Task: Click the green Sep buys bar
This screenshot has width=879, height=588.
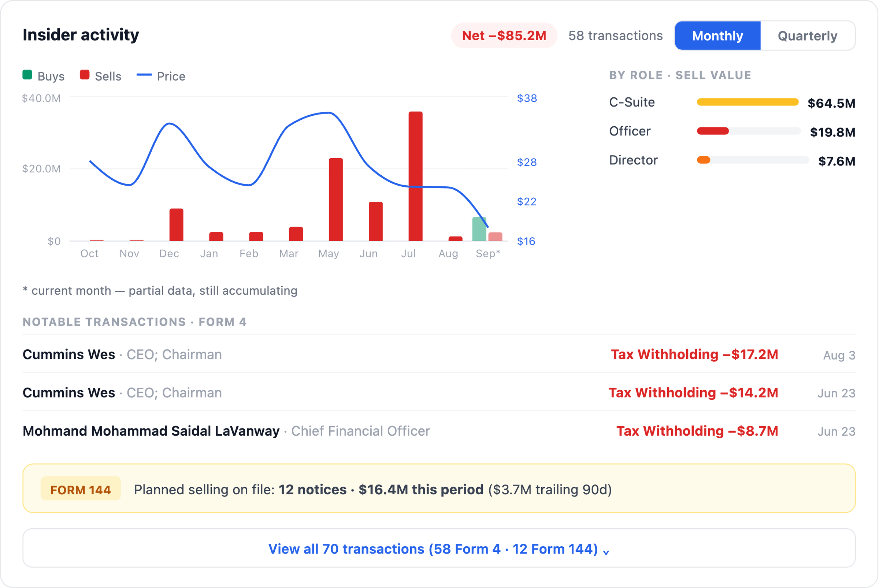Action: pyautogui.click(x=479, y=229)
